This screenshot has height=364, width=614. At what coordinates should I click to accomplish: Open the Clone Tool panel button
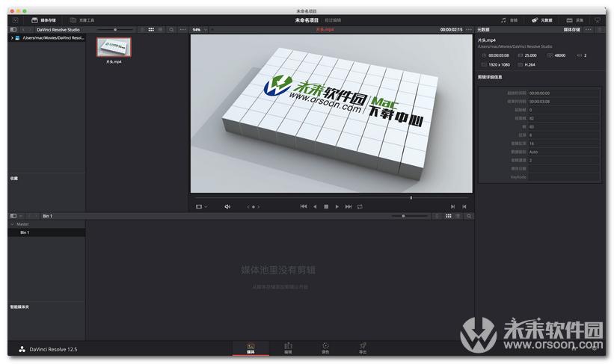coord(82,20)
